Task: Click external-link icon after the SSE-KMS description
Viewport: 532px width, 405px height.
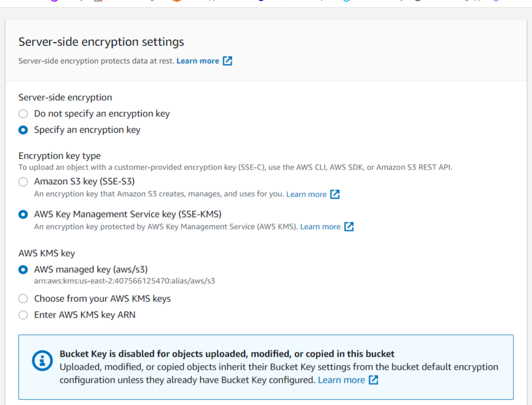Action: point(349,227)
